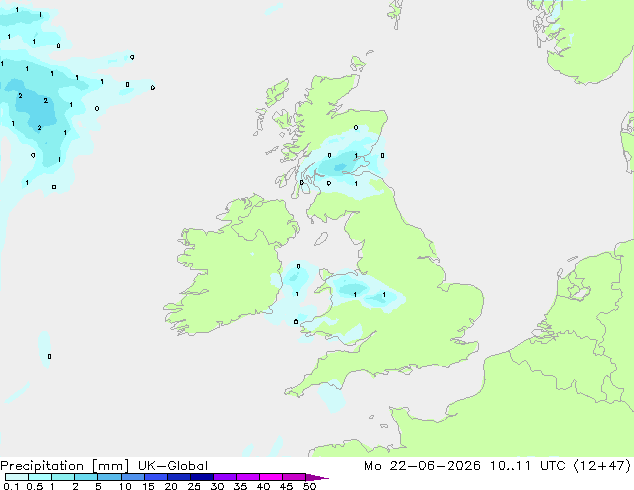
Task: Click the '10..11 UTC' time text
Action: 528,466
